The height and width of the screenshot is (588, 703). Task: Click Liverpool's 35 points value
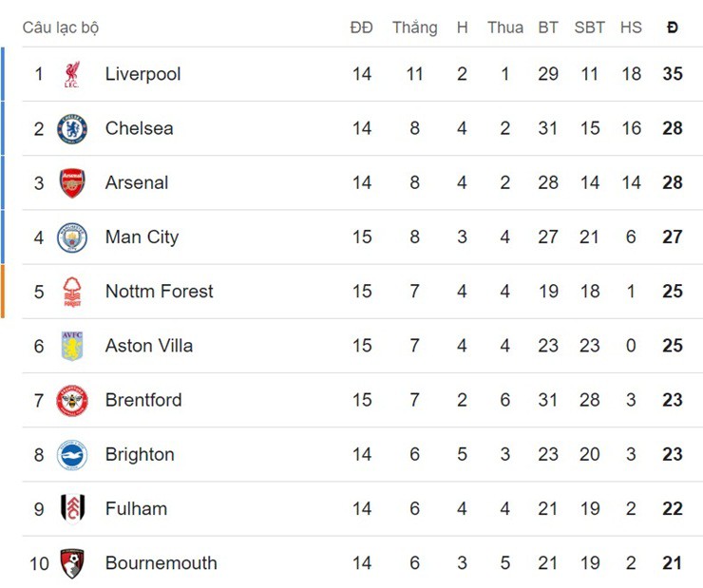[x=673, y=74]
